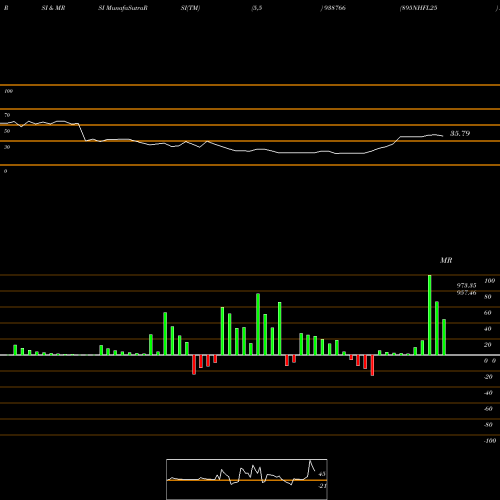Image resolution: width=500 pixels, height=500 pixels.
Task: Click the -60 label on MR axis
Action: tap(488, 409)
